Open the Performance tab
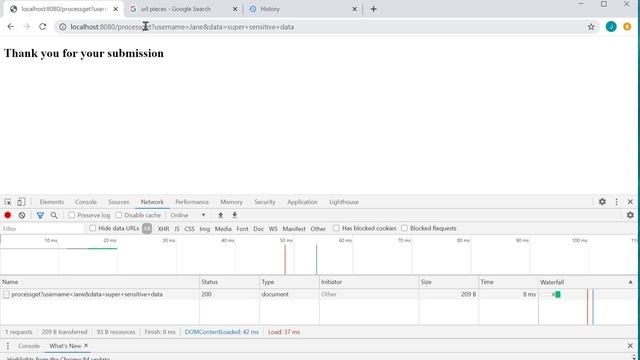The width and height of the screenshot is (640, 360). click(x=192, y=202)
